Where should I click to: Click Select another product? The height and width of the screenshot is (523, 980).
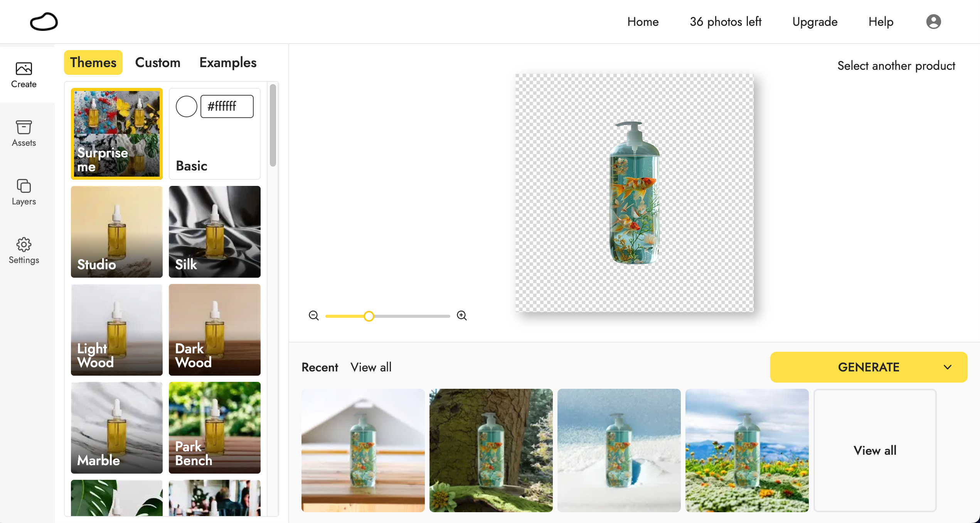click(x=896, y=66)
